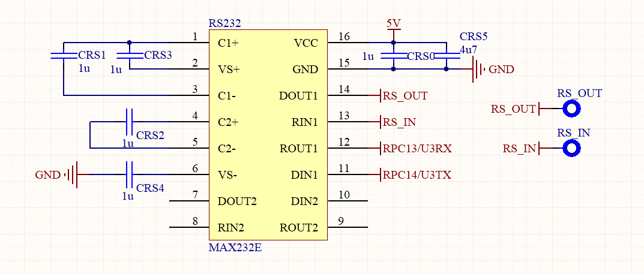This screenshot has height=274, width=644.
Task: Click the RIN1 pin name
Action: [x=304, y=122]
